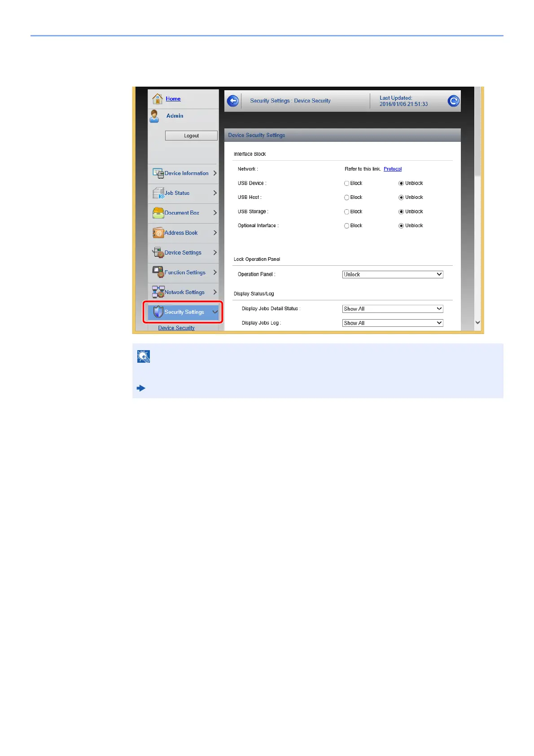Select Block for USB Storage
Image resolution: width=534 pixels, height=756 pixels.
[346, 212]
